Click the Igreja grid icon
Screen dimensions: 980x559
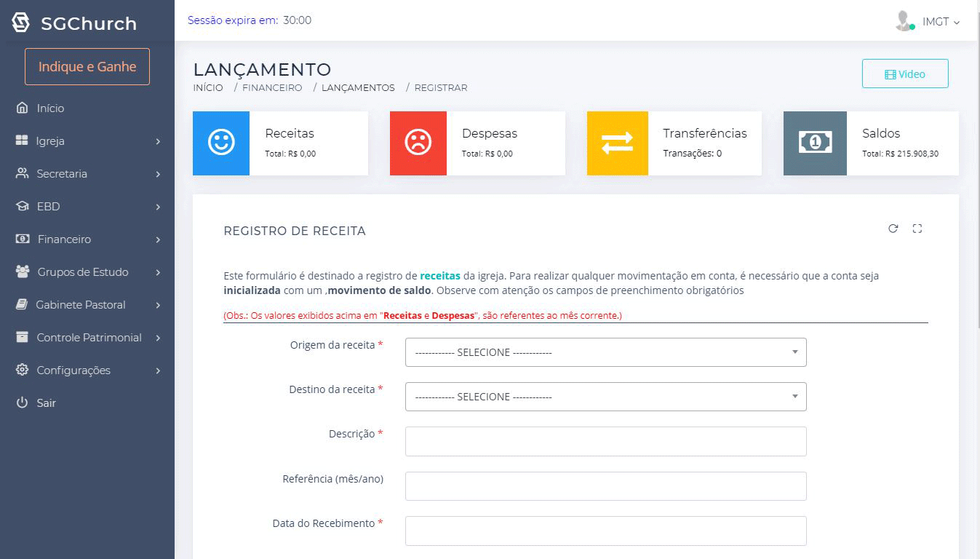(x=22, y=140)
